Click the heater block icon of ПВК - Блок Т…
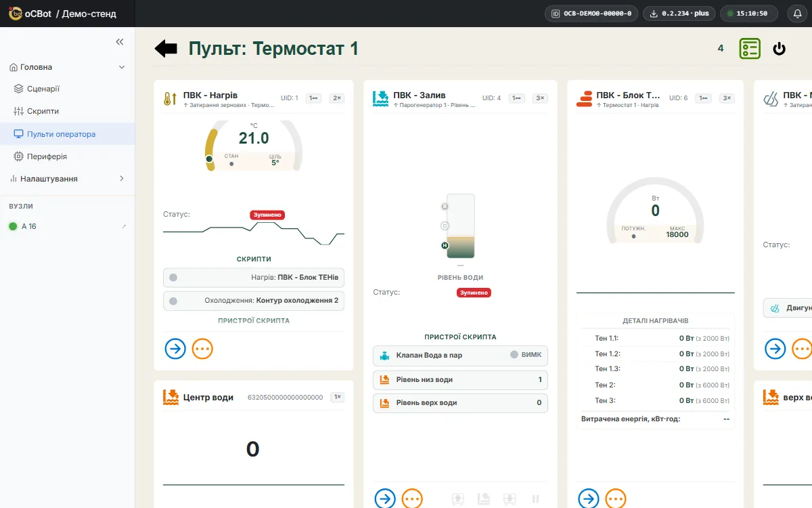This screenshot has width=812, height=508. (584, 99)
